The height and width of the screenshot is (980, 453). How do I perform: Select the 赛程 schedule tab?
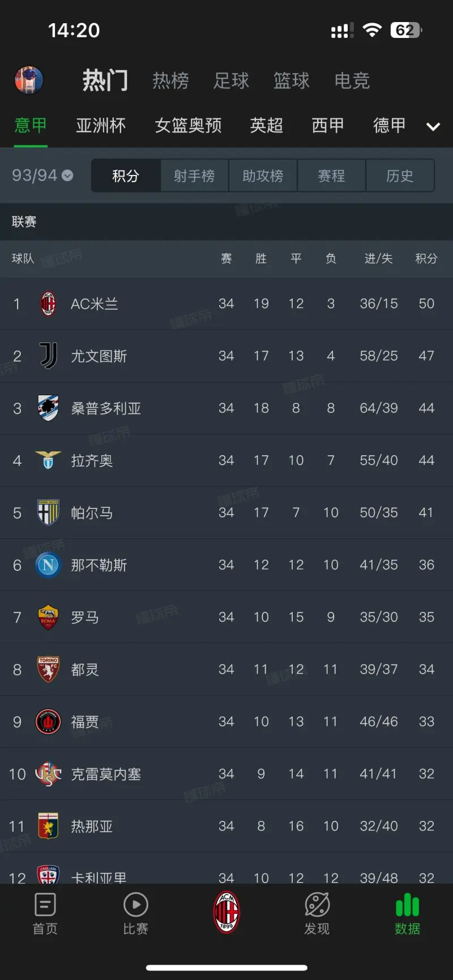[x=331, y=176]
